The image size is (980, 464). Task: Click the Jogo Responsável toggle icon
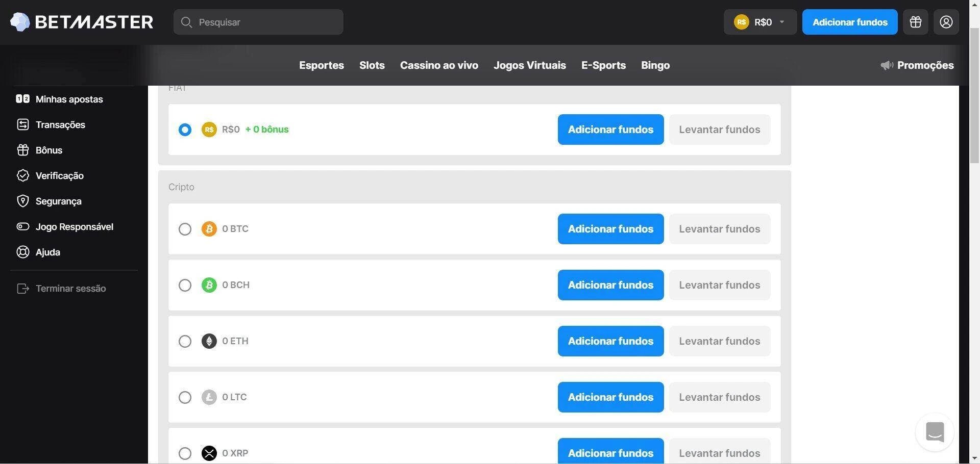pos(22,226)
